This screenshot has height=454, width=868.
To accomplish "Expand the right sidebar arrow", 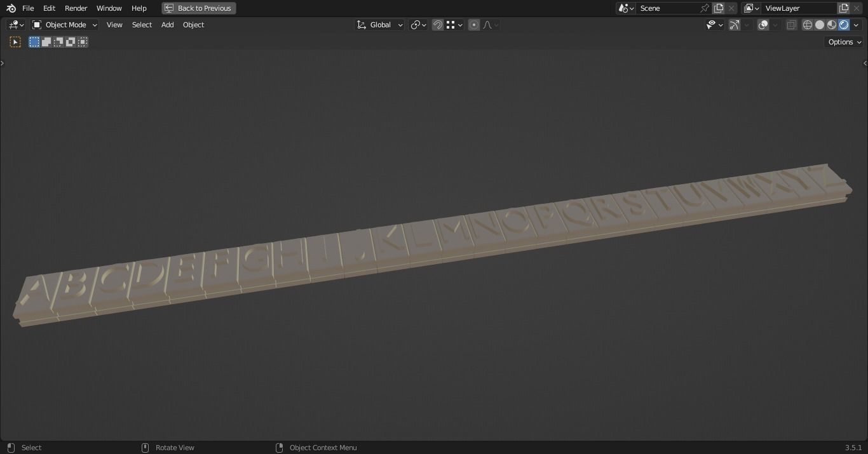I will click(x=865, y=63).
